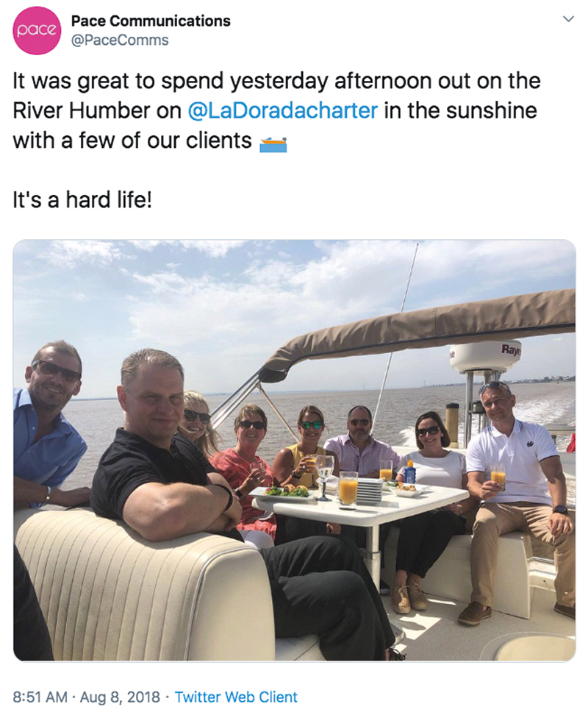Image resolution: width=588 pixels, height=715 pixels.
Task: Click the "It's a hard life!" line
Action: 82,200
